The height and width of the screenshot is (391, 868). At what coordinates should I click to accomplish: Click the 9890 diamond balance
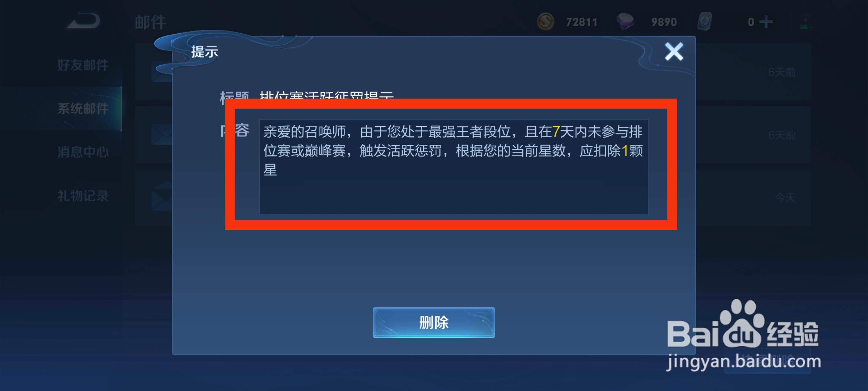coord(663,22)
